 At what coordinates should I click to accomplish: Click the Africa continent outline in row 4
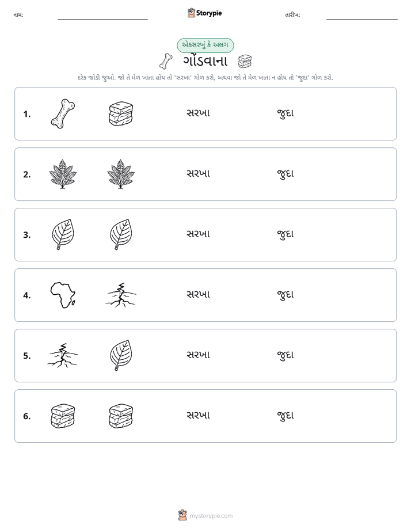(x=63, y=295)
